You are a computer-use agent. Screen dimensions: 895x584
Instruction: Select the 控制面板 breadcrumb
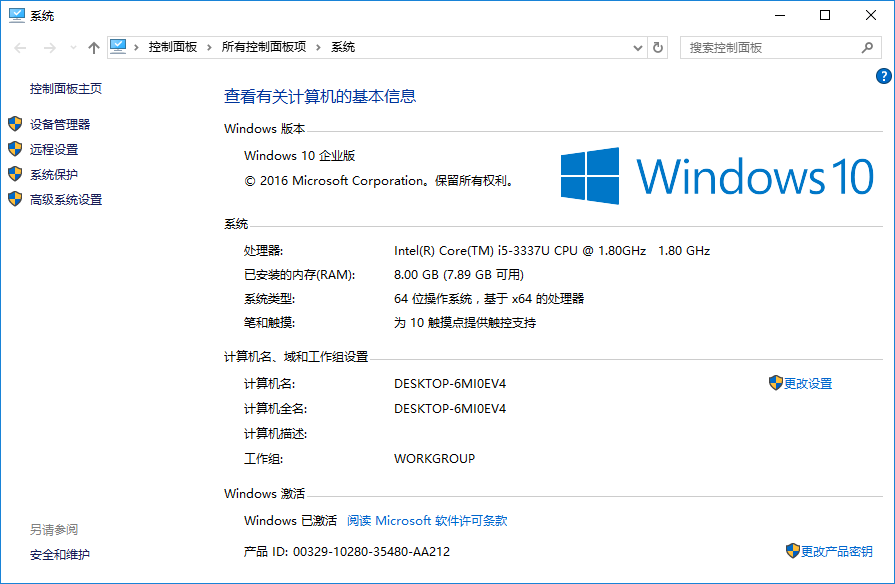[x=172, y=47]
